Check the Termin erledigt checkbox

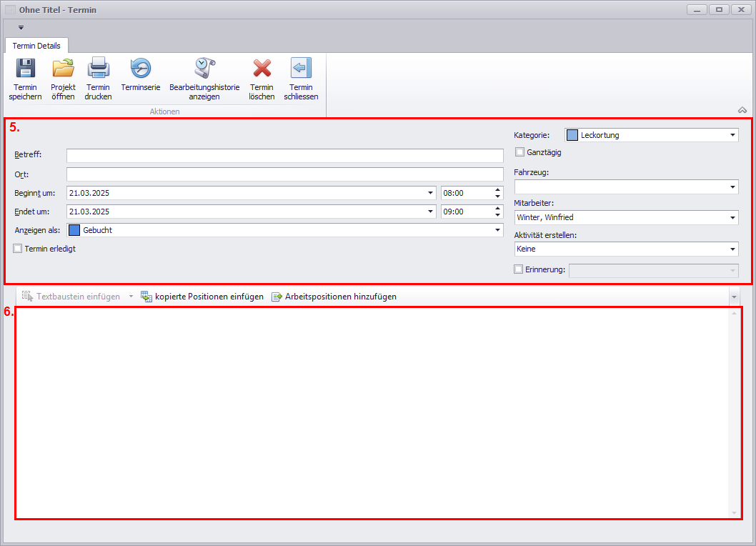point(18,249)
